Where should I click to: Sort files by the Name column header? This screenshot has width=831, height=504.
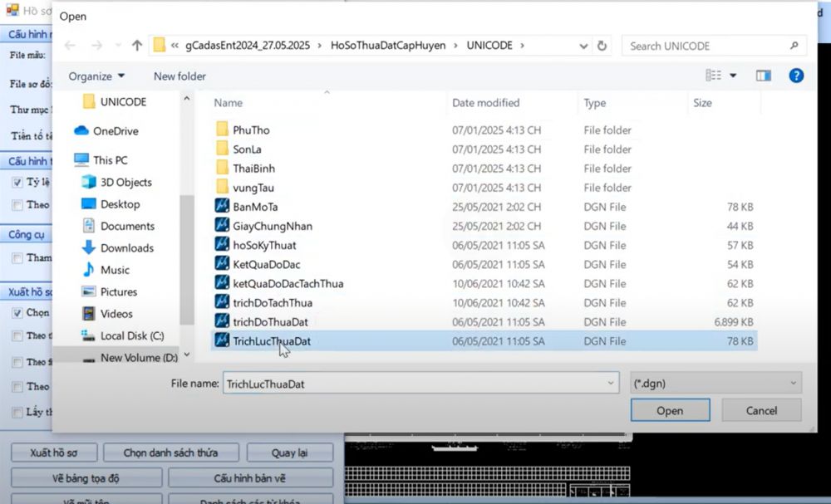point(229,103)
